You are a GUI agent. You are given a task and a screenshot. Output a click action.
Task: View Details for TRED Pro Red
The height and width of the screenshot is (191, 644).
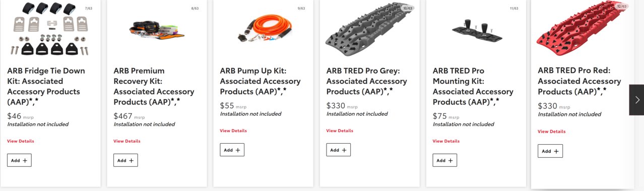coord(552,132)
